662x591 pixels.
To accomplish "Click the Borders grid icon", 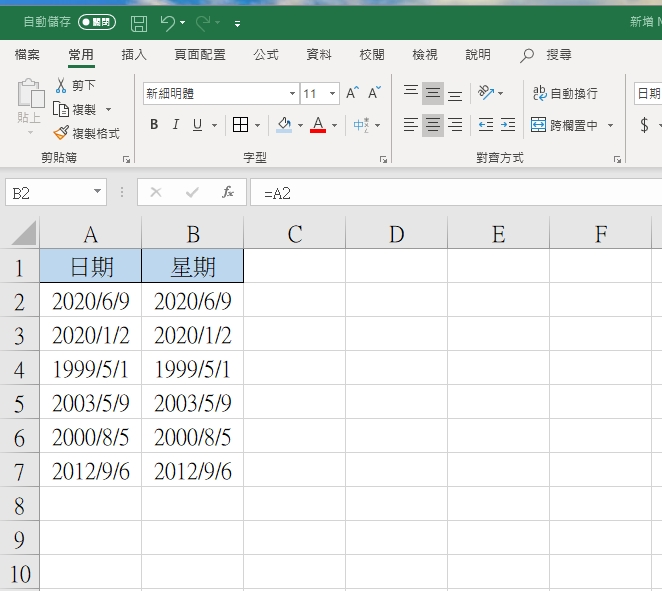I will click(240, 125).
